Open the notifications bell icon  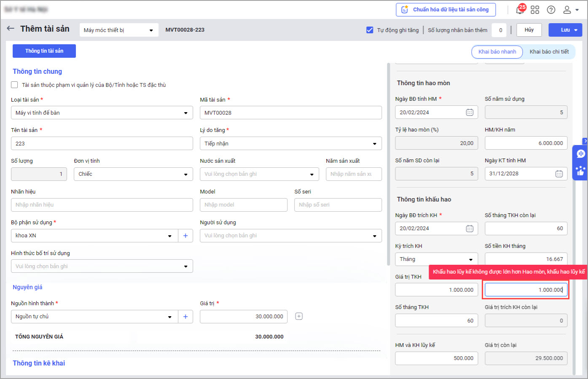coord(520,10)
